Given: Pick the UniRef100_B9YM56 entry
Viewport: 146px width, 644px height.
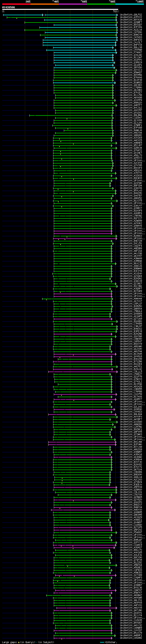Looking at the screenshot, I should click(131, 75).
